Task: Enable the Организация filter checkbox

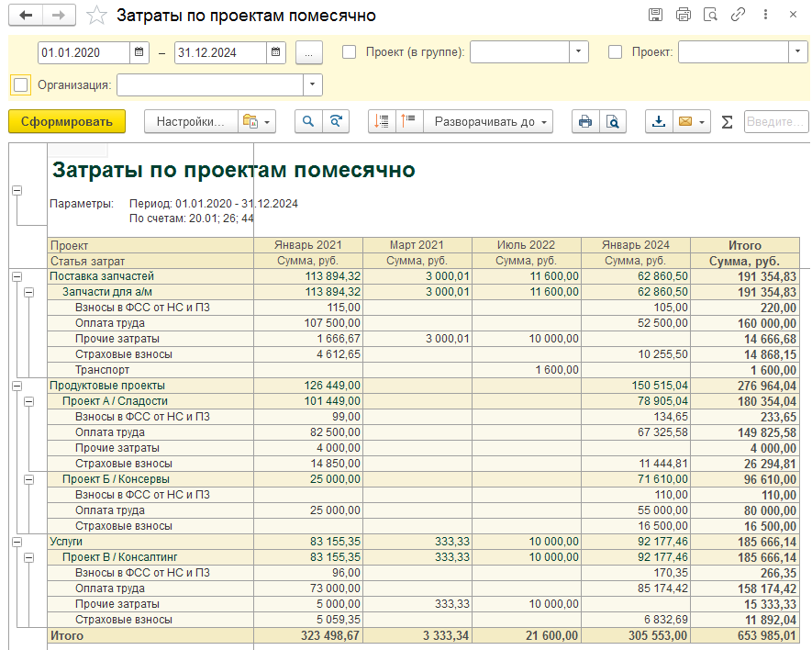Action: [21, 85]
